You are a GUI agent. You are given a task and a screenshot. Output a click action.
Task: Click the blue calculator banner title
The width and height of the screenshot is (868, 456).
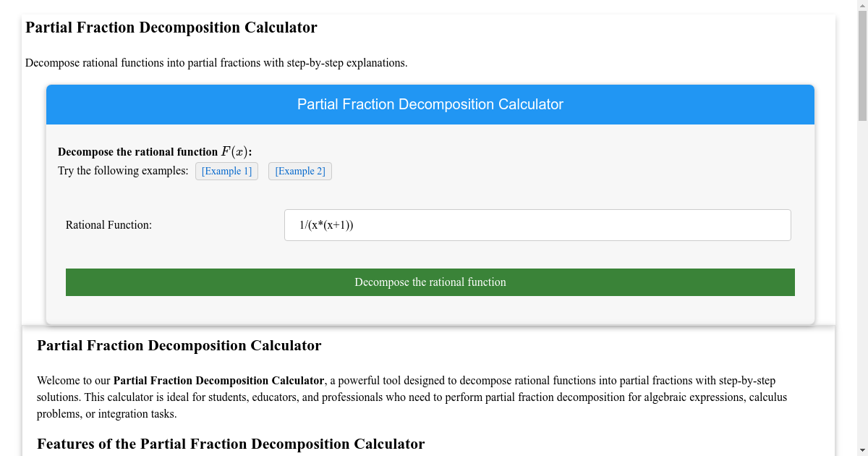coord(430,104)
